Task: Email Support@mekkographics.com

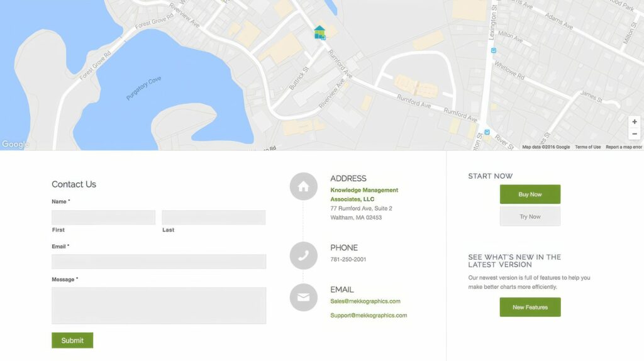Action: pos(369,316)
